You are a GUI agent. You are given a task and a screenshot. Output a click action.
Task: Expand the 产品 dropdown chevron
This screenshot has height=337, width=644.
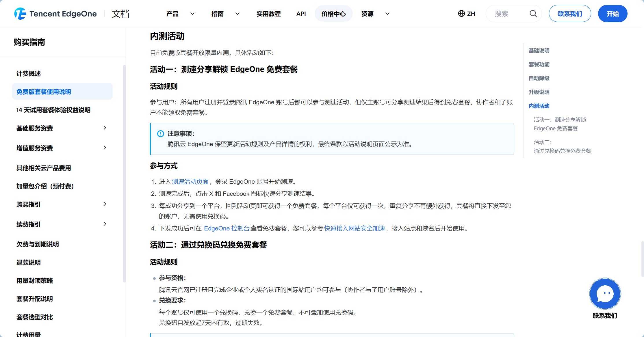coord(192,14)
